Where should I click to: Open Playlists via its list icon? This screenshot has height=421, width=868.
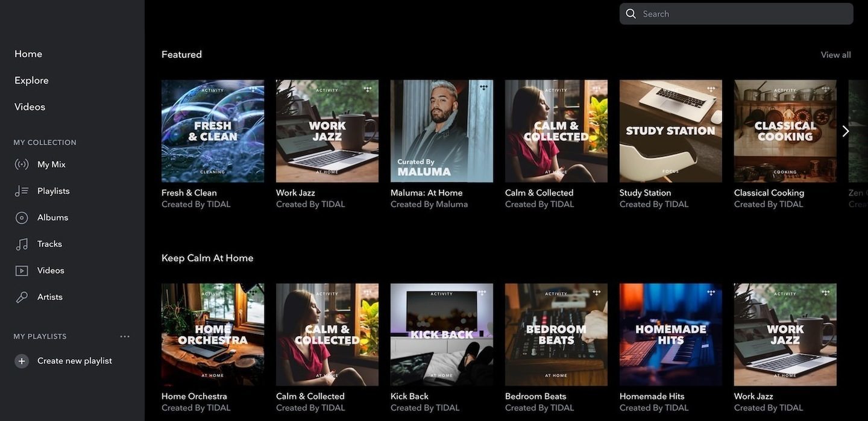coord(22,191)
